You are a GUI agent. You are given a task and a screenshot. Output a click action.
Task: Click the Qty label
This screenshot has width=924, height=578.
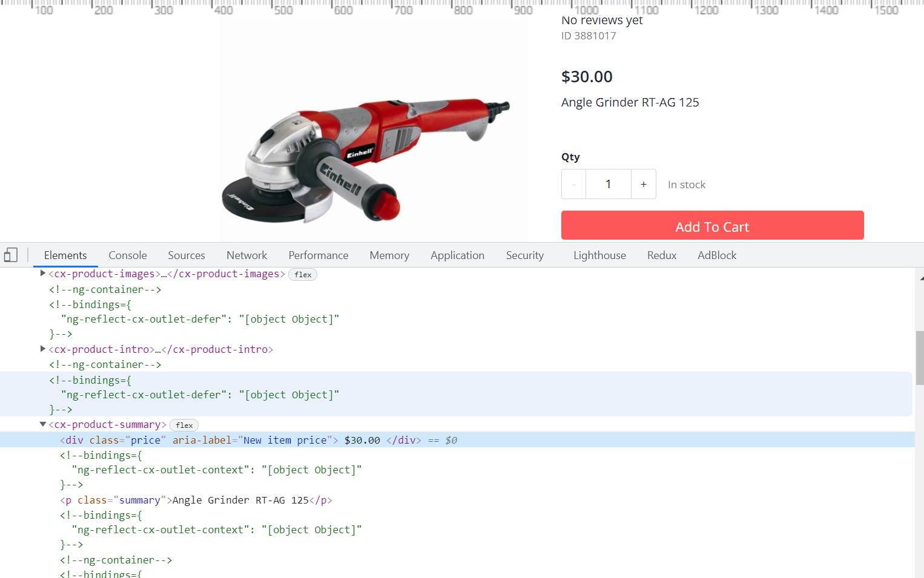[570, 157]
